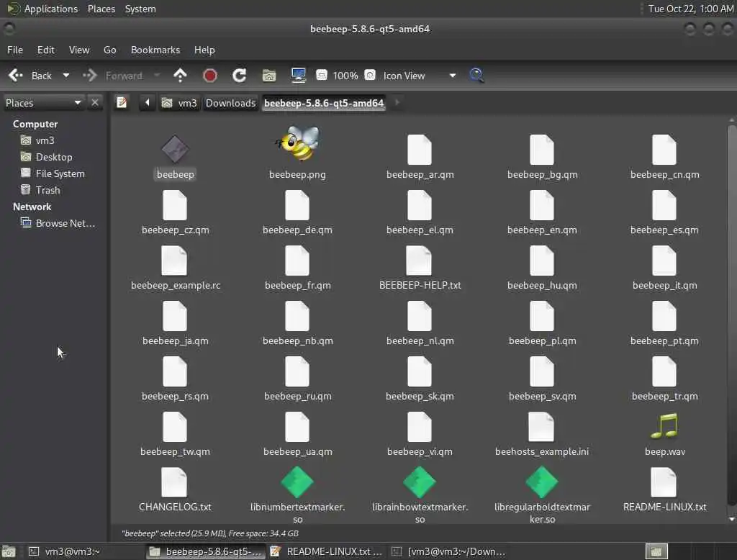
Task: Click the beebeep_pl.qm file name
Action: [x=542, y=341]
